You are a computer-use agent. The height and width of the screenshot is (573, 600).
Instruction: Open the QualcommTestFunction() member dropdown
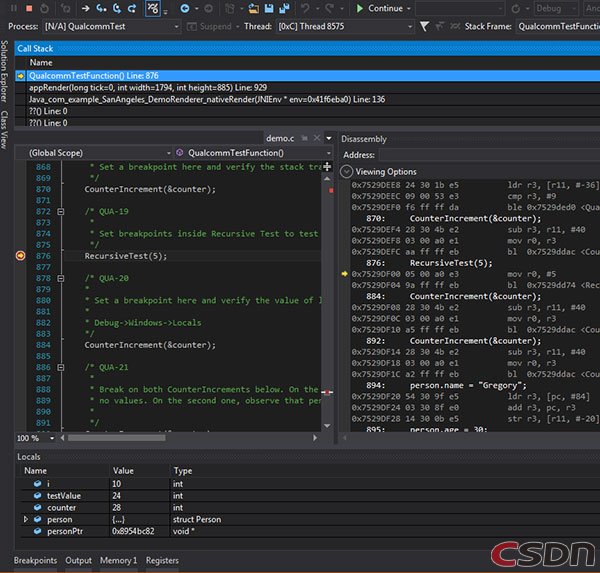click(253, 153)
